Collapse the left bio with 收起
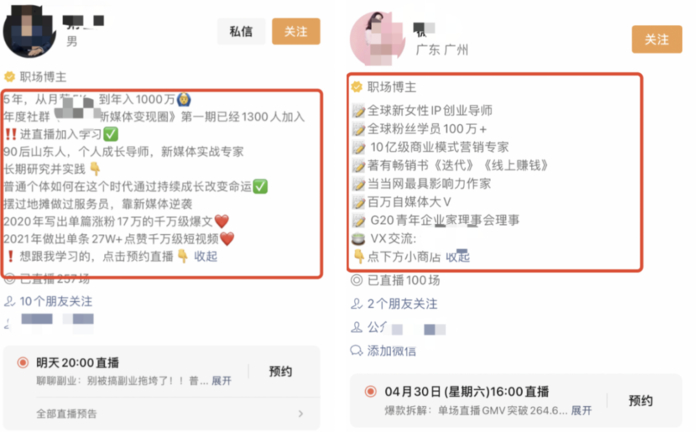Screen dimensions: 699x432 coord(206,256)
